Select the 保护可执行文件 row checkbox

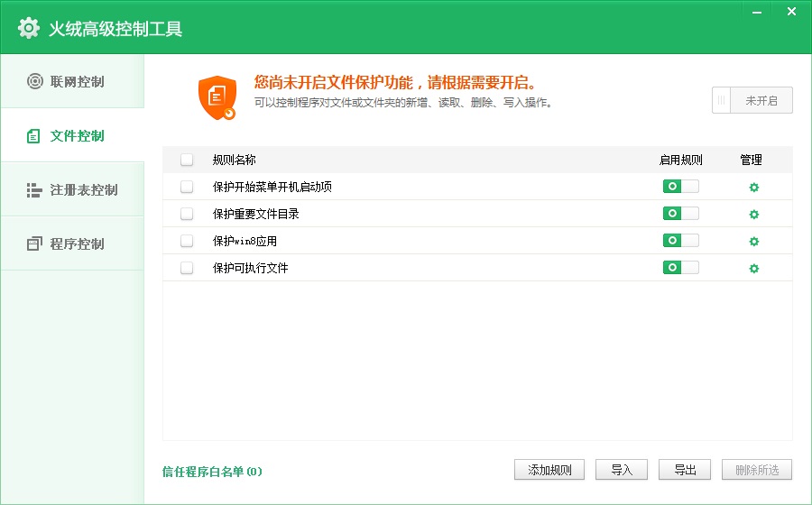pyautogui.click(x=187, y=269)
